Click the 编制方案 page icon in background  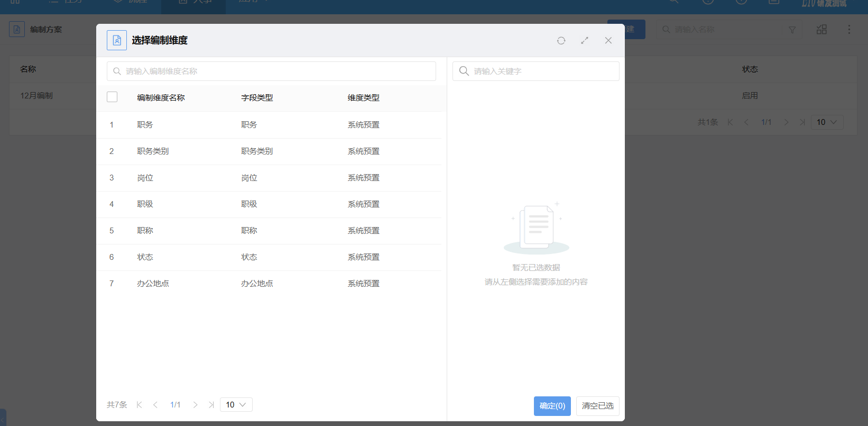17,29
